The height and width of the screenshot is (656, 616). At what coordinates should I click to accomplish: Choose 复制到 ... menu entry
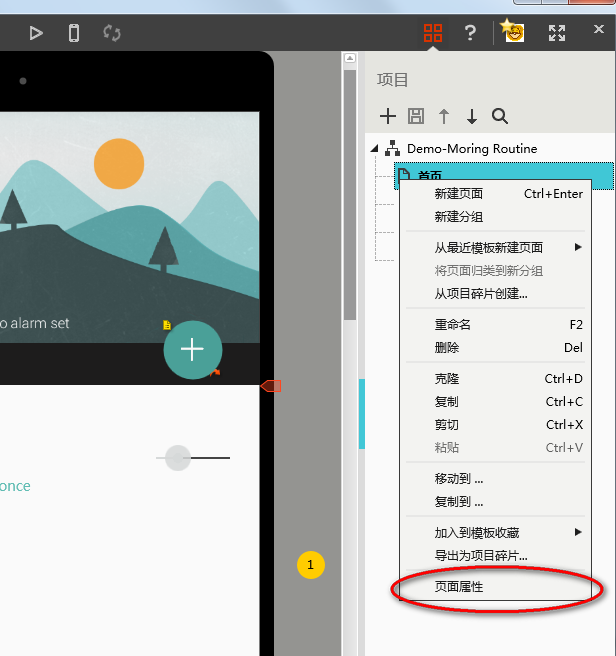(495, 502)
